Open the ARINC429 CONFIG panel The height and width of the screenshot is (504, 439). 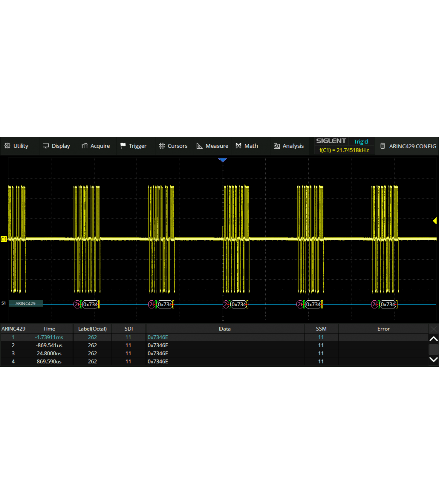(x=408, y=146)
